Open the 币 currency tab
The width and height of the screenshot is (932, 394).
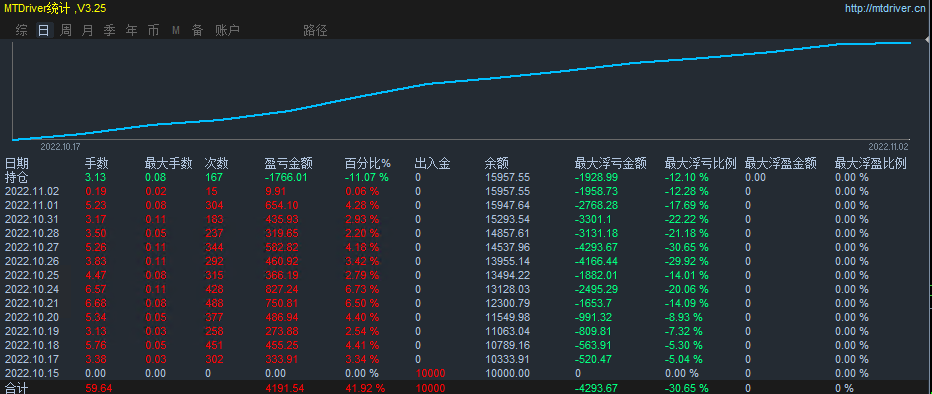click(153, 30)
